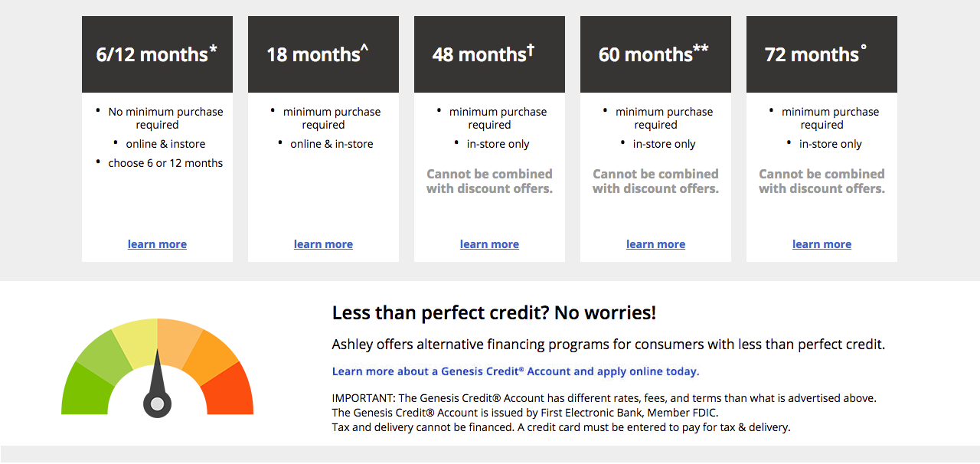The height and width of the screenshot is (464, 980).
Task: Open learn more under 18 months
Action: coord(323,244)
